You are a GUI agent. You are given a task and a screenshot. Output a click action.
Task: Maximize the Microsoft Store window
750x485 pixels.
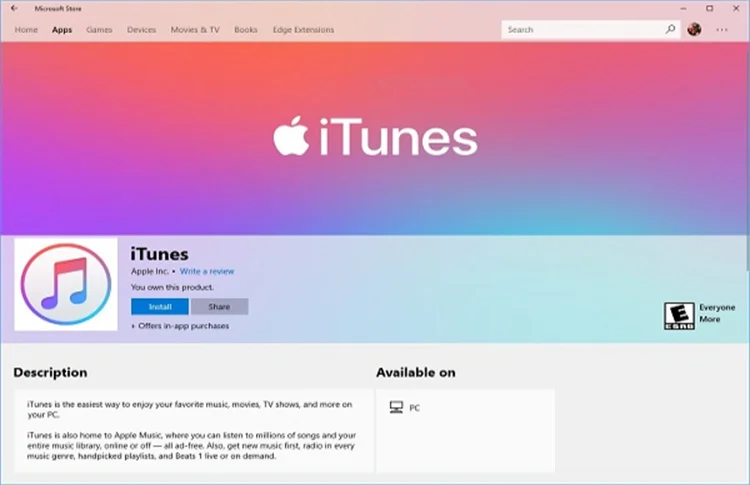[x=710, y=8]
